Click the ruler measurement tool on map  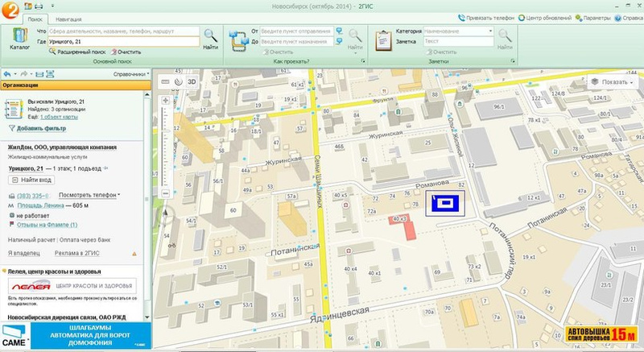coord(165,81)
